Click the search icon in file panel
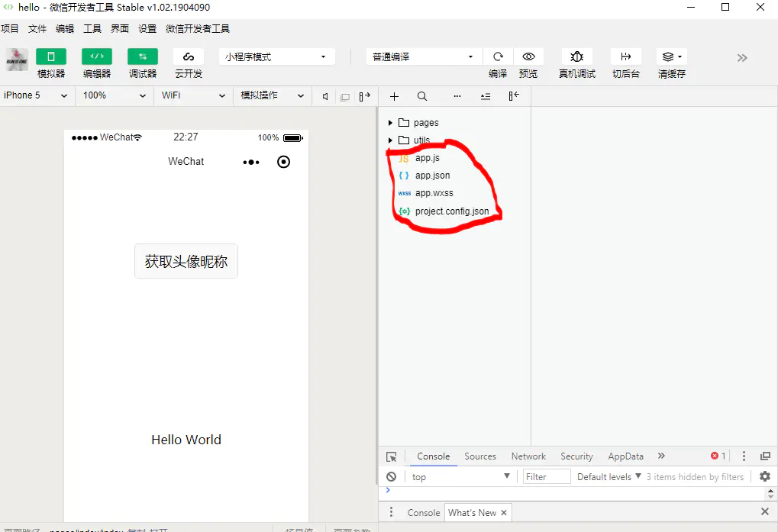 pos(421,96)
